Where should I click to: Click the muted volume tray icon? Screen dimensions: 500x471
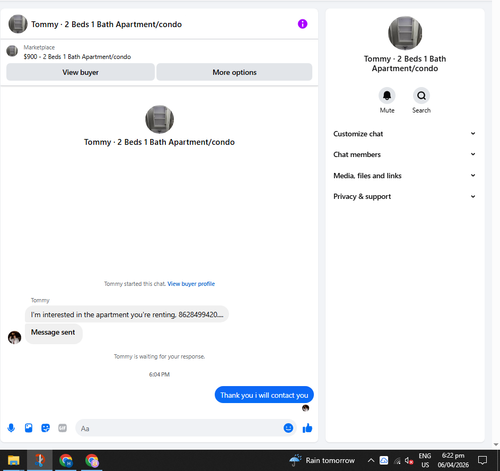pos(409,461)
